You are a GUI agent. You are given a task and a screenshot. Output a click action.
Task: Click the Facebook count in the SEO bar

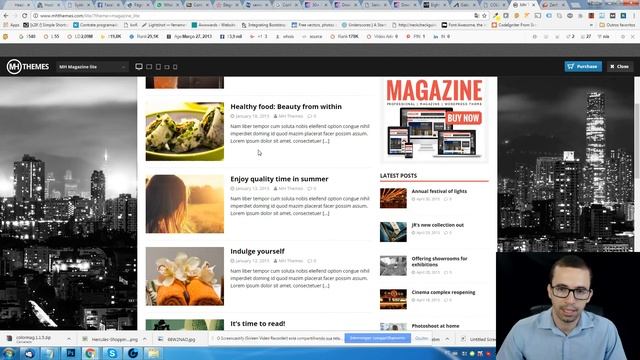pyautogui.click(x=231, y=36)
